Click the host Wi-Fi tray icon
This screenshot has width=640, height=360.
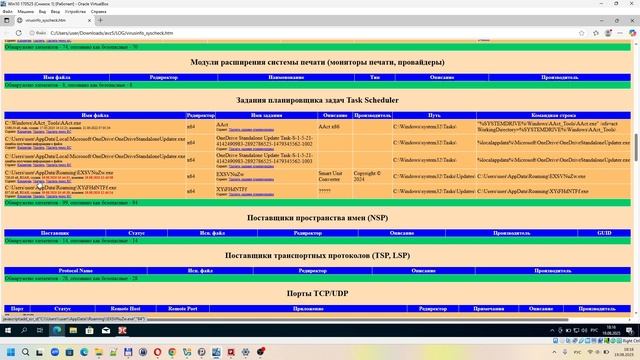click(590, 352)
